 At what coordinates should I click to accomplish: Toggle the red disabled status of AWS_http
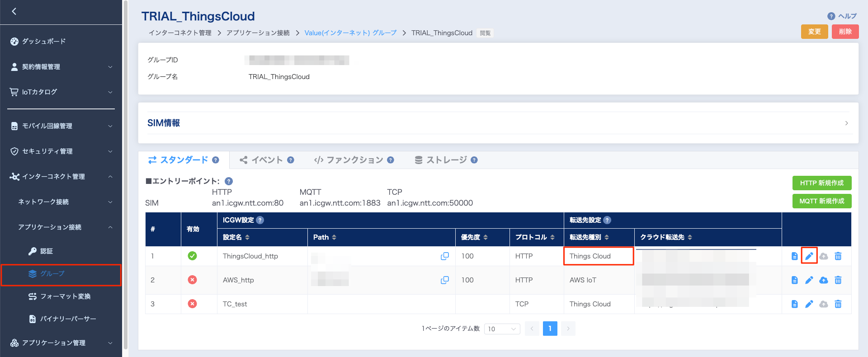[192, 280]
